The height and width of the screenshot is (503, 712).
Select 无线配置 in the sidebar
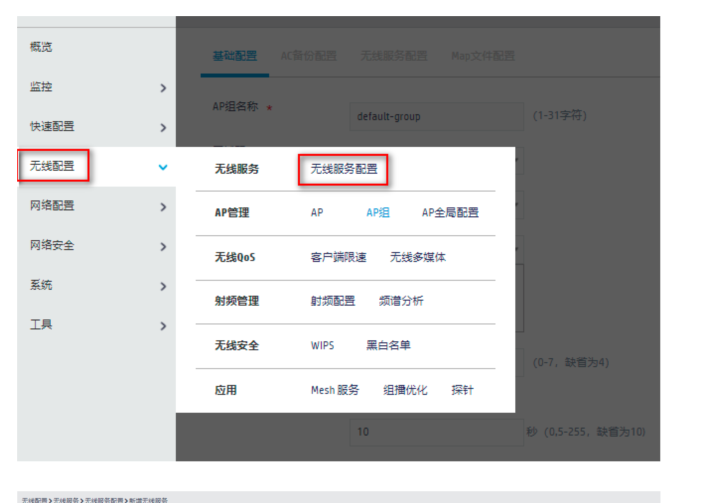[x=52, y=166]
